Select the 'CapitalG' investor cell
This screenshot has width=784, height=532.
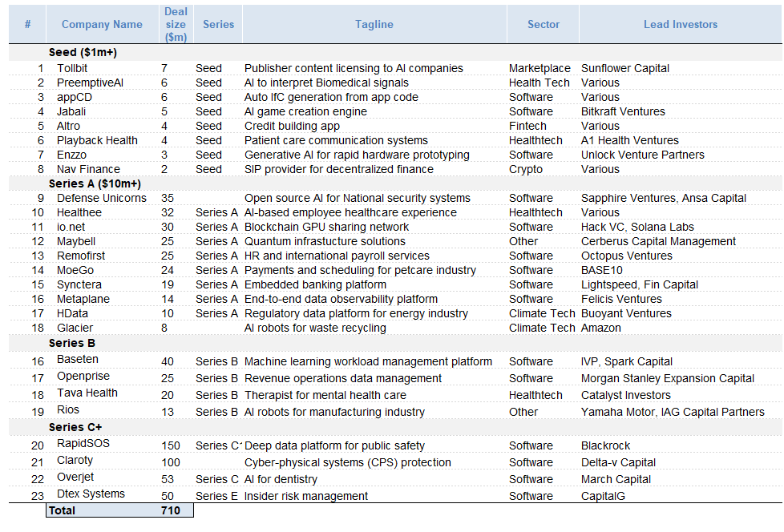[603, 497]
